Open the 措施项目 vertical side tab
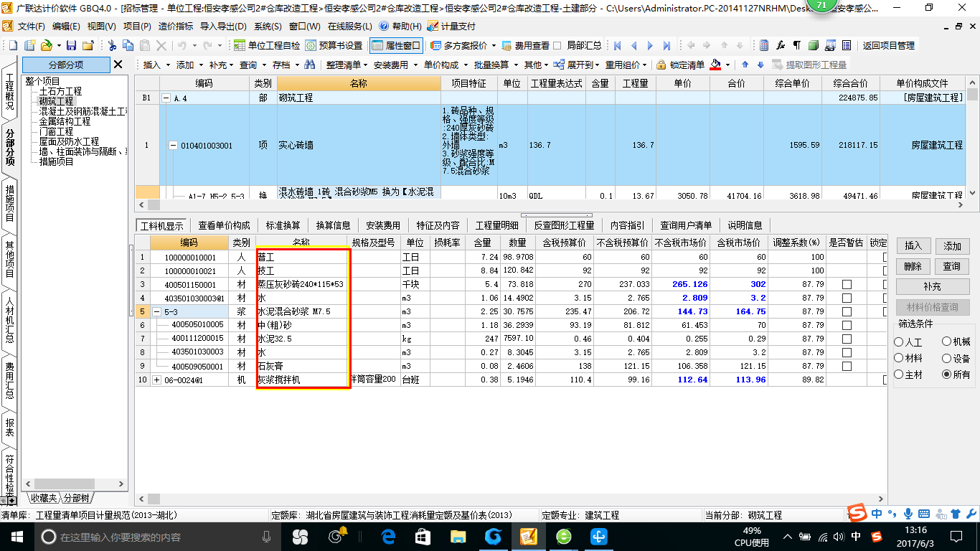Image resolution: width=980 pixels, height=551 pixels. tap(10, 205)
